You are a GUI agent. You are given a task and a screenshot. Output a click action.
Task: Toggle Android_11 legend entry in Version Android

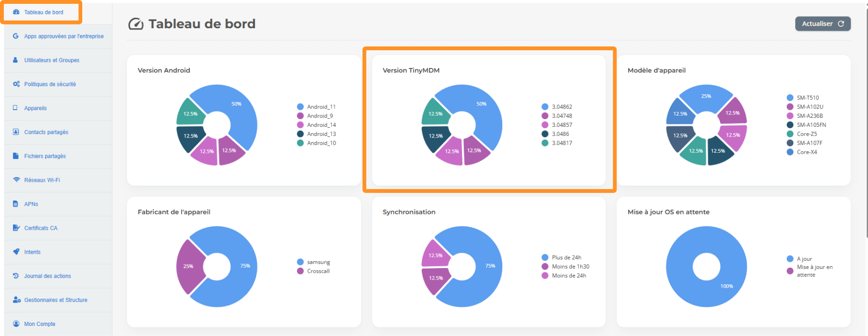click(x=321, y=107)
